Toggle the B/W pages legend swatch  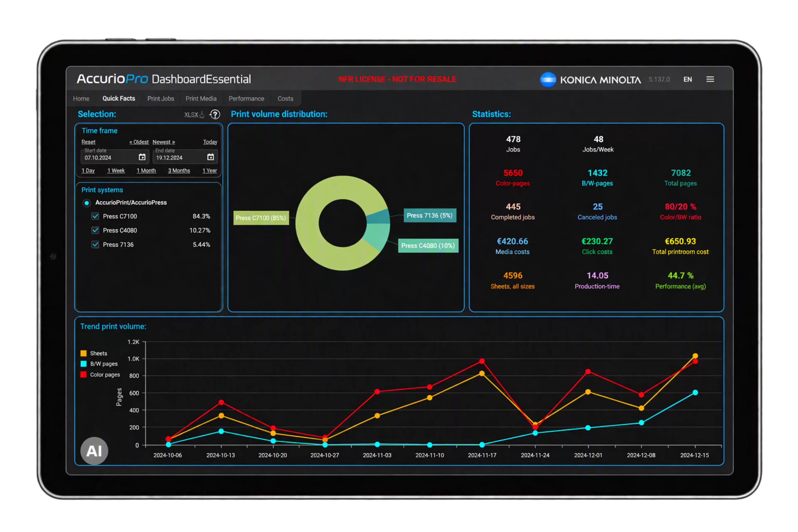(84, 364)
